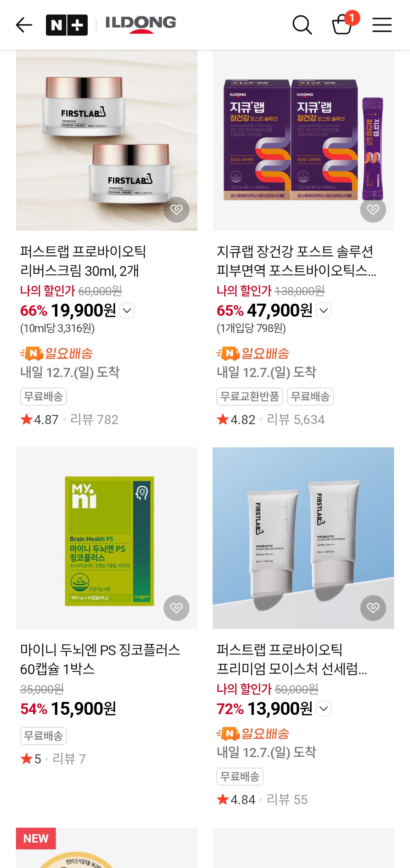Open the hamburger menu
The width and height of the screenshot is (410, 868).
(x=382, y=25)
